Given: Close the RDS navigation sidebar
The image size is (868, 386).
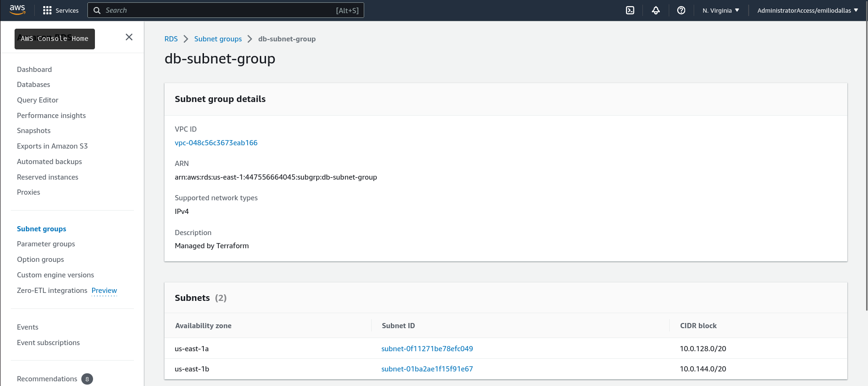Looking at the screenshot, I should click(129, 37).
